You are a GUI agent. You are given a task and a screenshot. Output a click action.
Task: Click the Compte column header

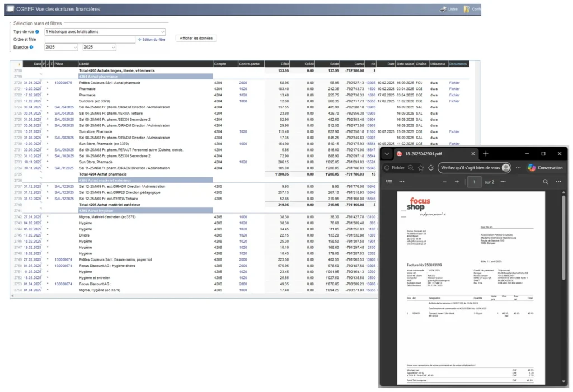tap(225, 64)
